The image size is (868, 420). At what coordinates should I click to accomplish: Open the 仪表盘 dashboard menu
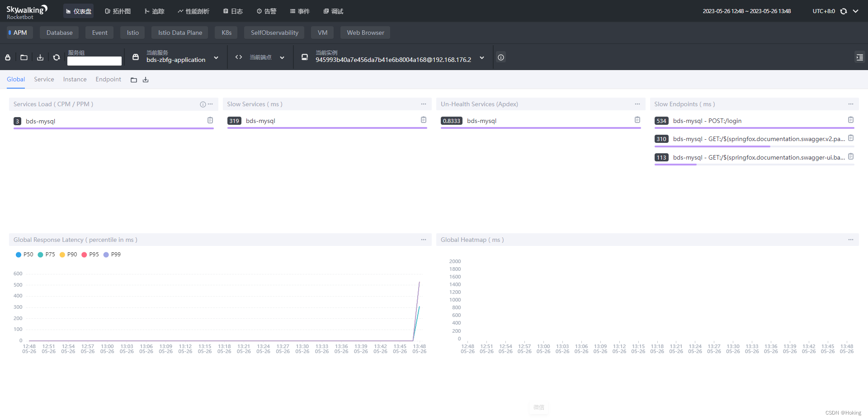79,11
